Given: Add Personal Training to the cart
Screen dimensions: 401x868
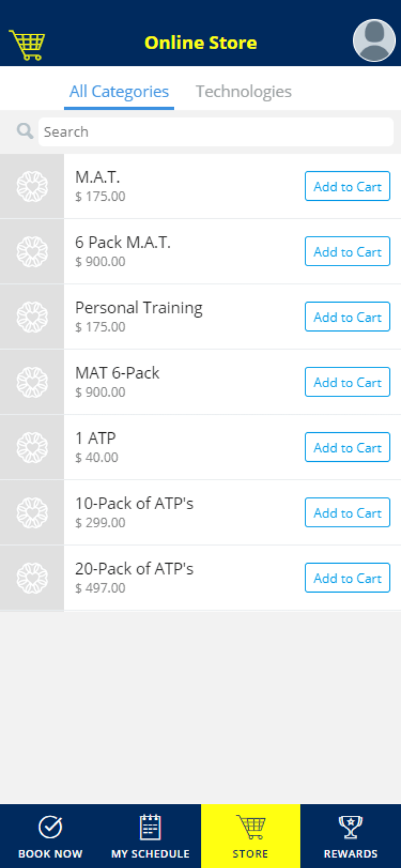Looking at the screenshot, I should [347, 317].
